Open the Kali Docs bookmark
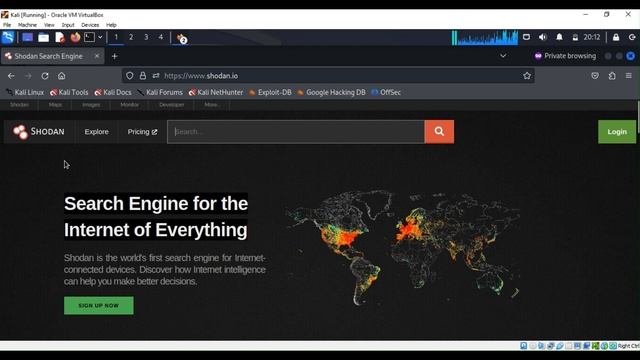The height and width of the screenshot is (360, 640). [113, 93]
